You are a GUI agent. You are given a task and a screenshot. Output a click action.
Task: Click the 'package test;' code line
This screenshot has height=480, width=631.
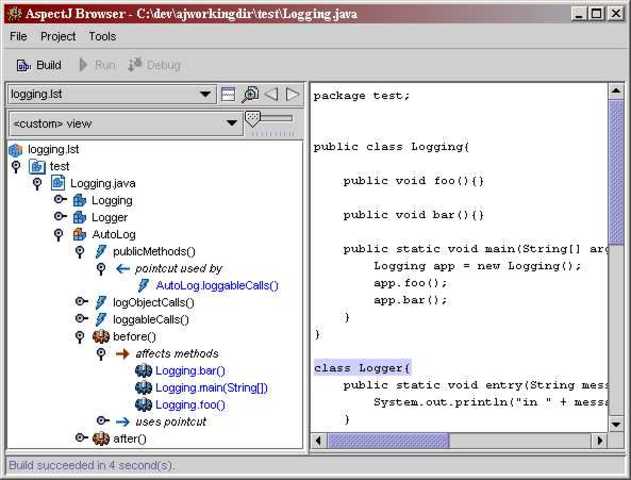coord(361,96)
